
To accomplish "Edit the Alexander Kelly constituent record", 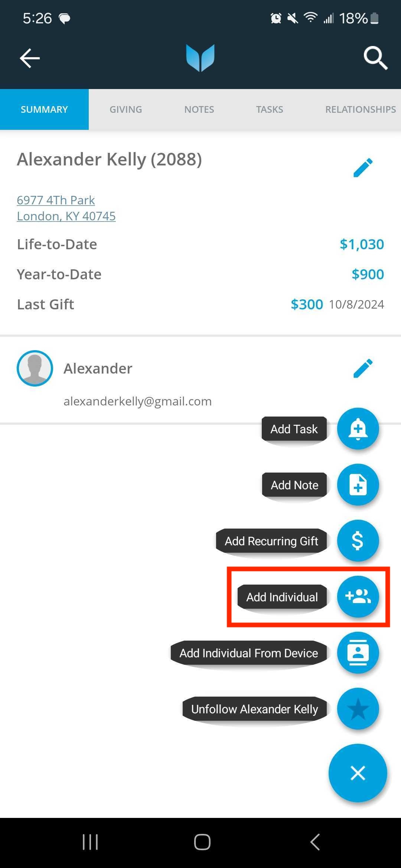I will [363, 168].
